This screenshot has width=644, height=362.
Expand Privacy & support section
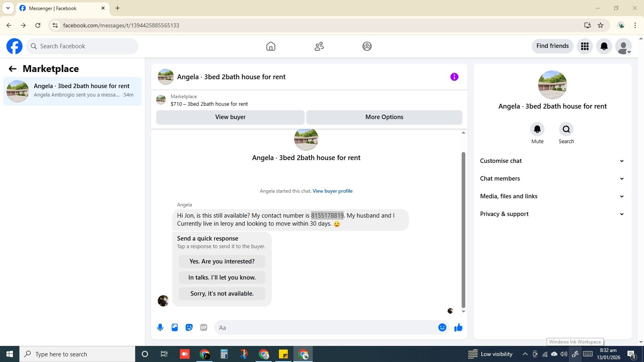click(552, 214)
